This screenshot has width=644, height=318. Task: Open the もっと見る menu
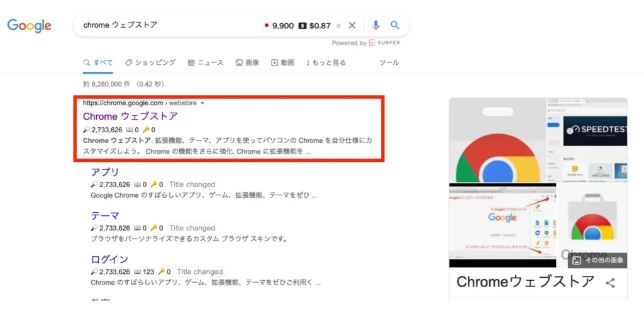(326, 62)
